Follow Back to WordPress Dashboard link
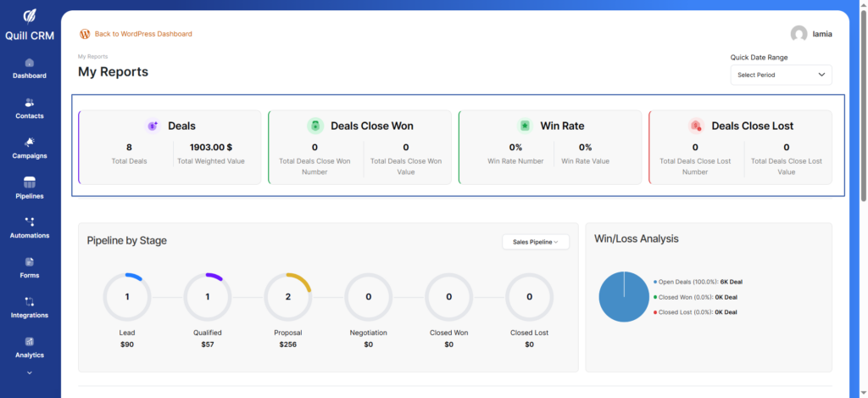 pyautogui.click(x=143, y=34)
